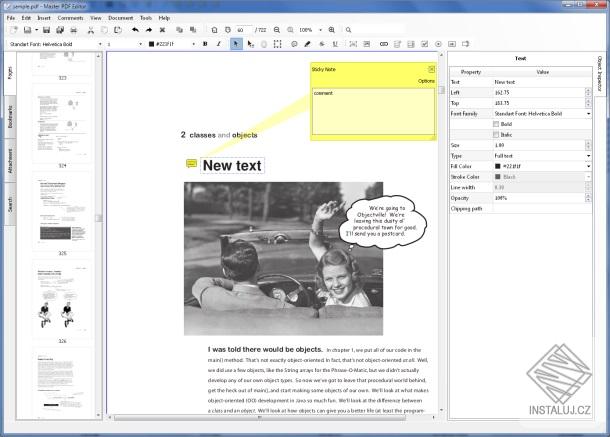Select the strikethrough text tool

coord(322,44)
